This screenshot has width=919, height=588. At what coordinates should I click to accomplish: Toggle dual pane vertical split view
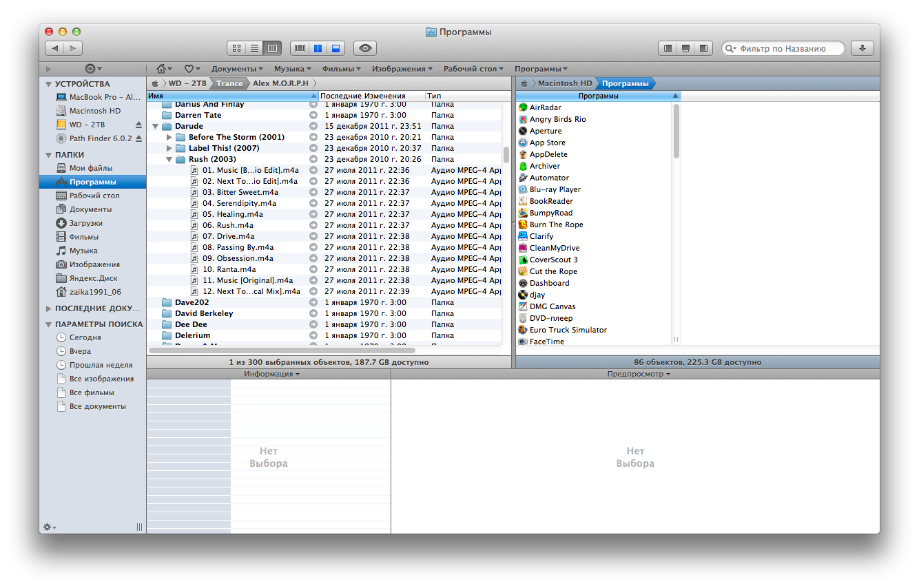pyautogui.click(x=318, y=48)
